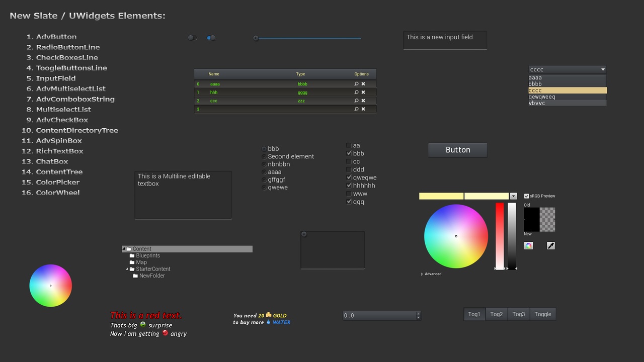Delete row 2 (ccc) with its X icon
This screenshot has width=644, height=362.
click(x=363, y=101)
